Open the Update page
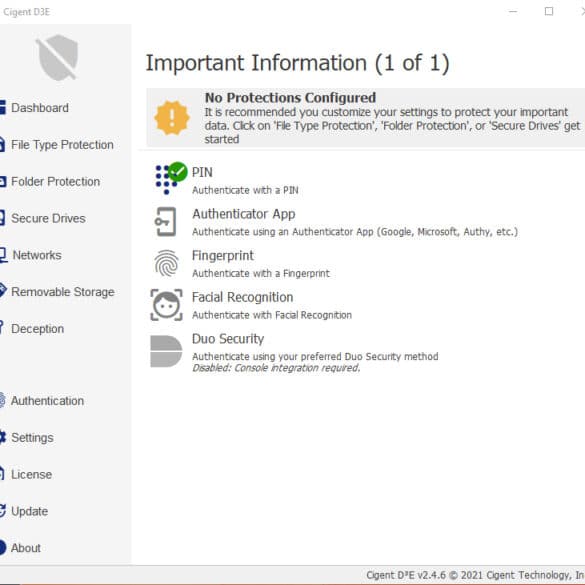 (29, 511)
